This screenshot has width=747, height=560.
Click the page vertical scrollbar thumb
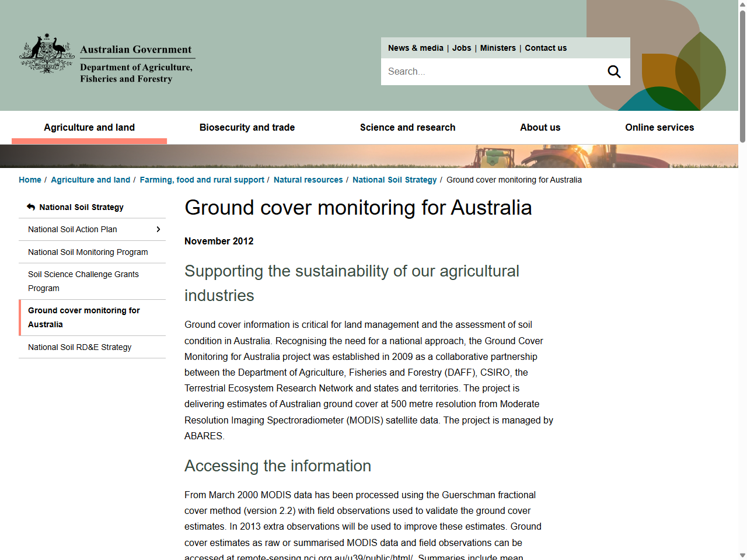[742, 76]
